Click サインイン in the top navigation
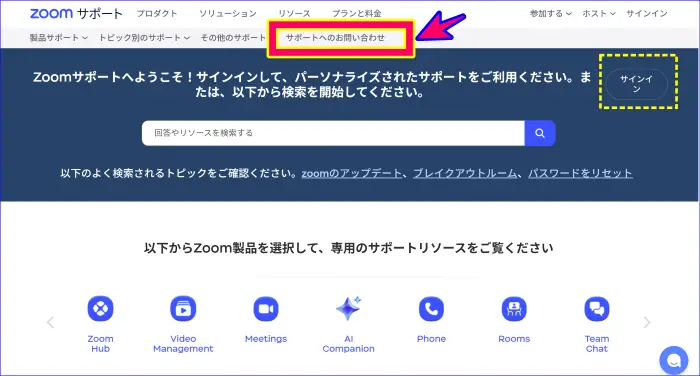Image resolution: width=700 pixels, height=376 pixels. [646, 14]
